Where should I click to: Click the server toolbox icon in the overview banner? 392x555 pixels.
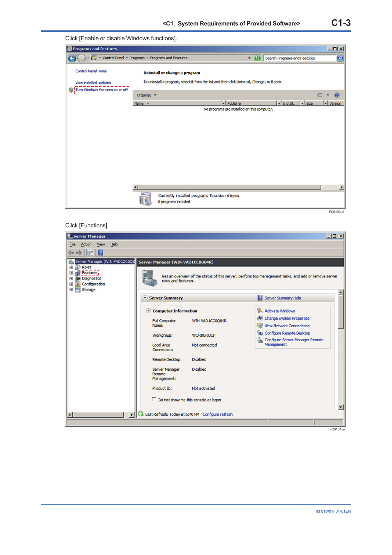pyautogui.click(x=150, y=278)
